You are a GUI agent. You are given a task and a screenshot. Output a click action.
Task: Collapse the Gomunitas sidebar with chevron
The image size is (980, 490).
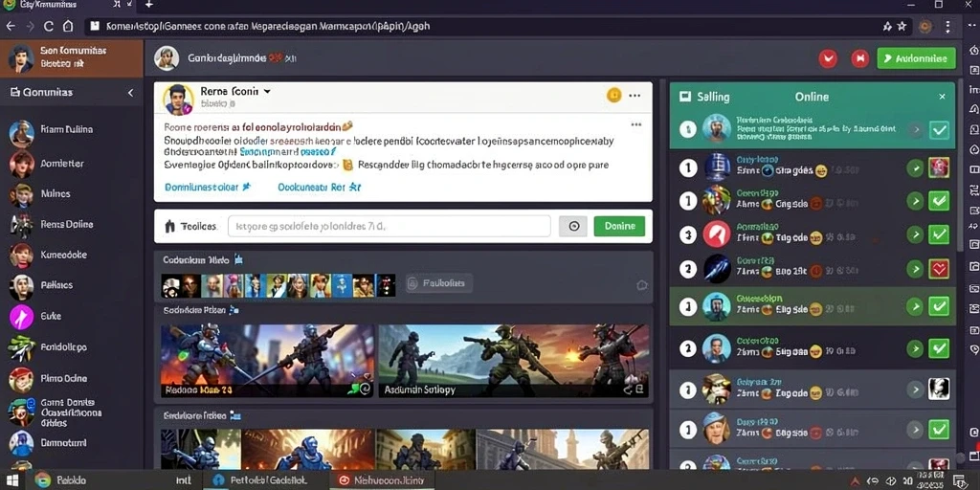click(x=130, y=93)
